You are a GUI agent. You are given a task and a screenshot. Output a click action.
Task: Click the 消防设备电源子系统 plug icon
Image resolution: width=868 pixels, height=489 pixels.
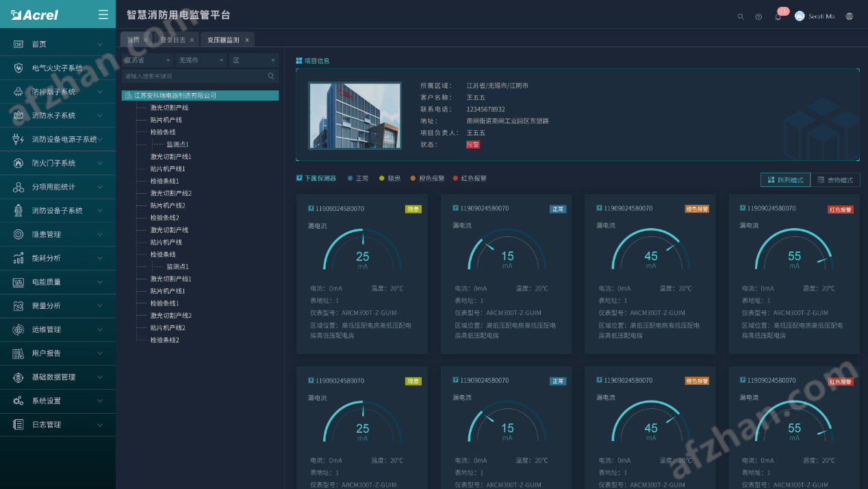(18, 139)
